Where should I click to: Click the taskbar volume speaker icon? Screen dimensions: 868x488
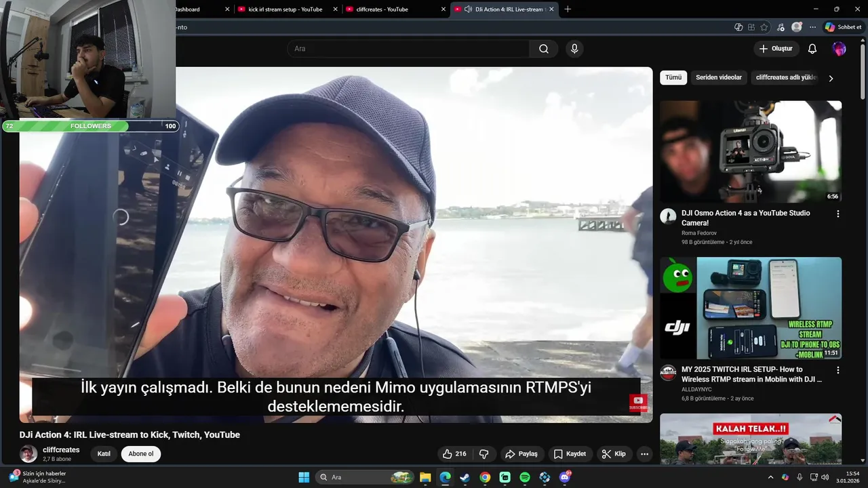click(x=825, y=477)
